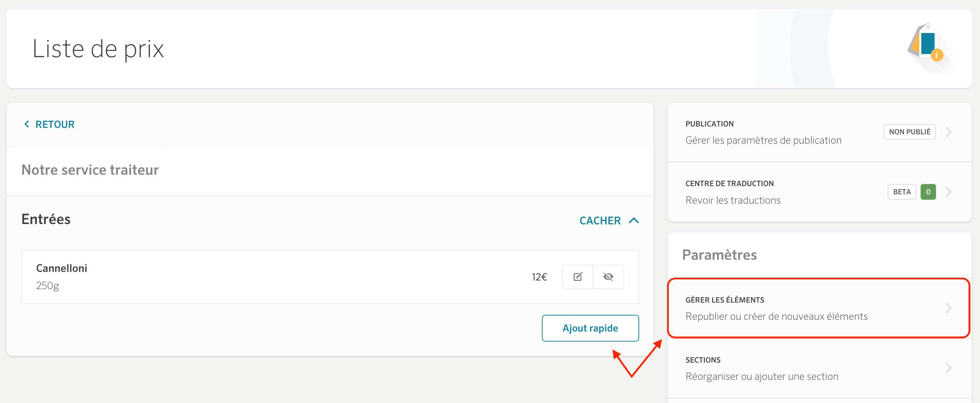Open Gérer les éléments chevron arrow
980x403 pixels.
[x=949, y=308]
